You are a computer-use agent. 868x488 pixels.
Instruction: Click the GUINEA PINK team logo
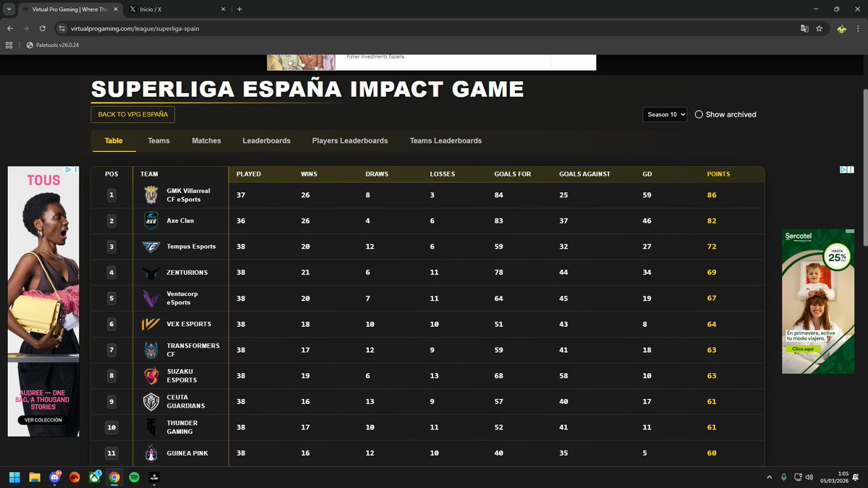pos(152,453)
